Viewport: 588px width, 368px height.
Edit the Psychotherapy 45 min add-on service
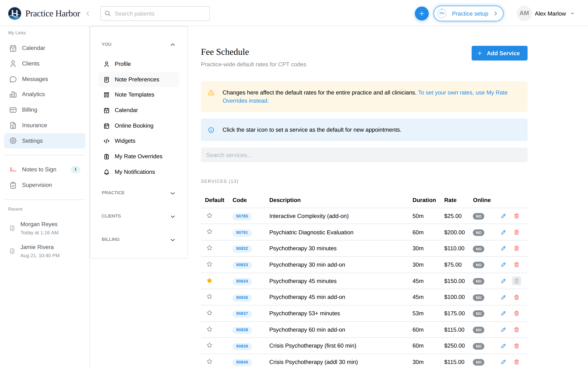(x=503, y=297)
